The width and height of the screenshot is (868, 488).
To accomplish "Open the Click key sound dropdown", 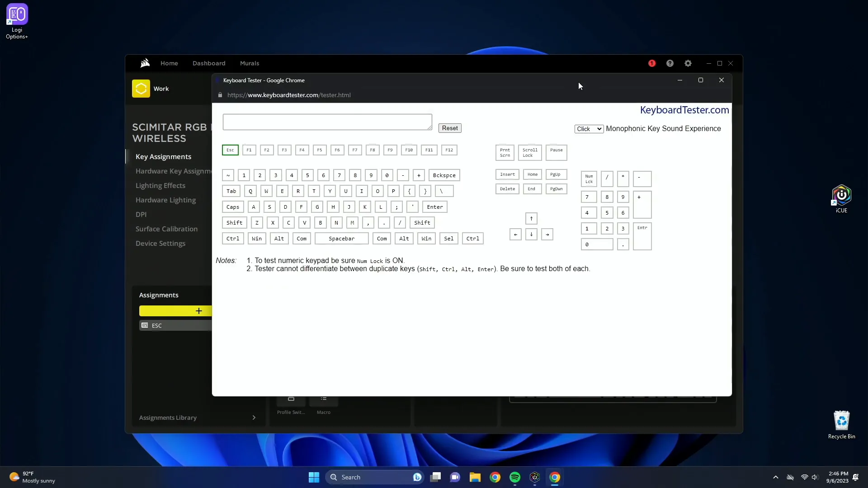I will tap(589, 129).
